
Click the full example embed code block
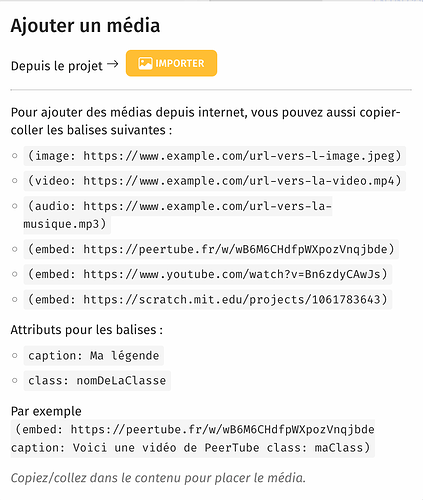[x=193, y=438]
